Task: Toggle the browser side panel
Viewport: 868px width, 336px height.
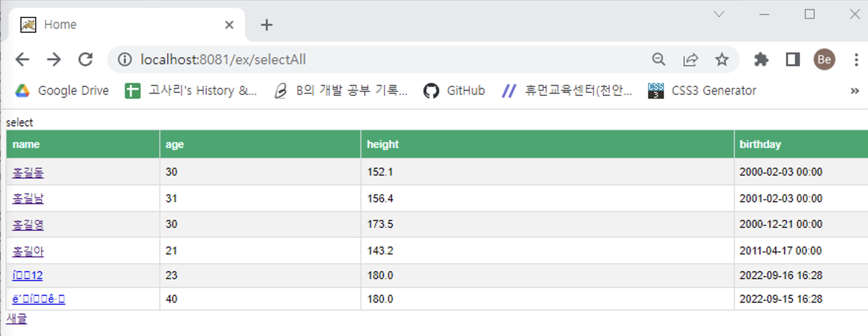Action: (x=793, y=60)
